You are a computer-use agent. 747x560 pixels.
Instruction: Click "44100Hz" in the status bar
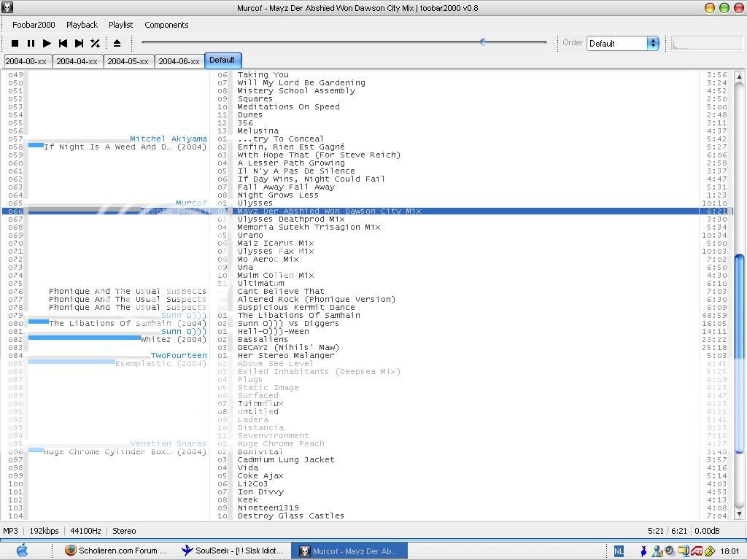[86, 531]
